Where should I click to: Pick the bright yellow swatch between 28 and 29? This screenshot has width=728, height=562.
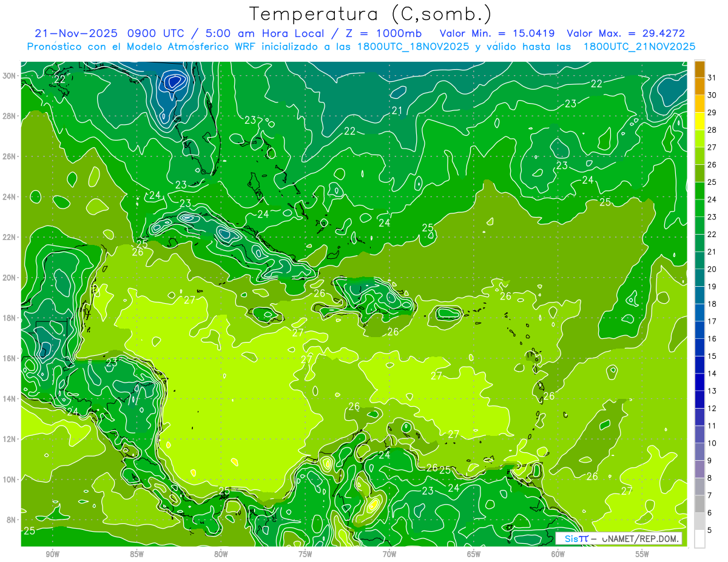coord(699,121)
